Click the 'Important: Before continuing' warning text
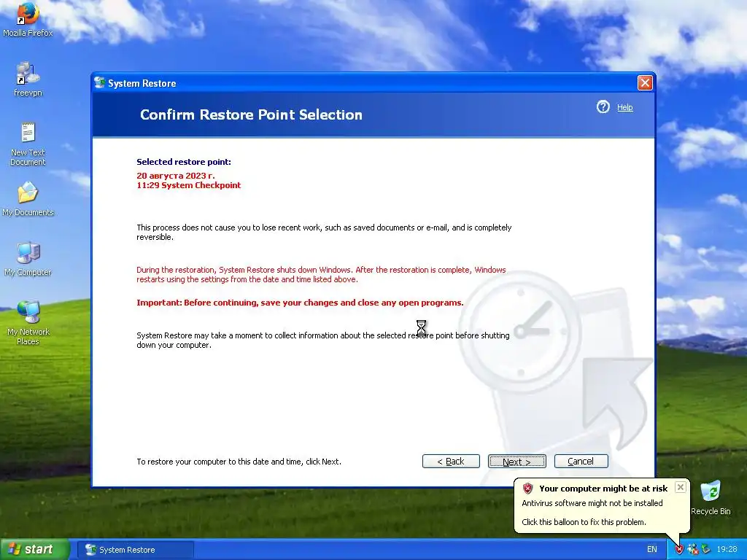Screen dimensions: 747x560 (x=300, y=303)
